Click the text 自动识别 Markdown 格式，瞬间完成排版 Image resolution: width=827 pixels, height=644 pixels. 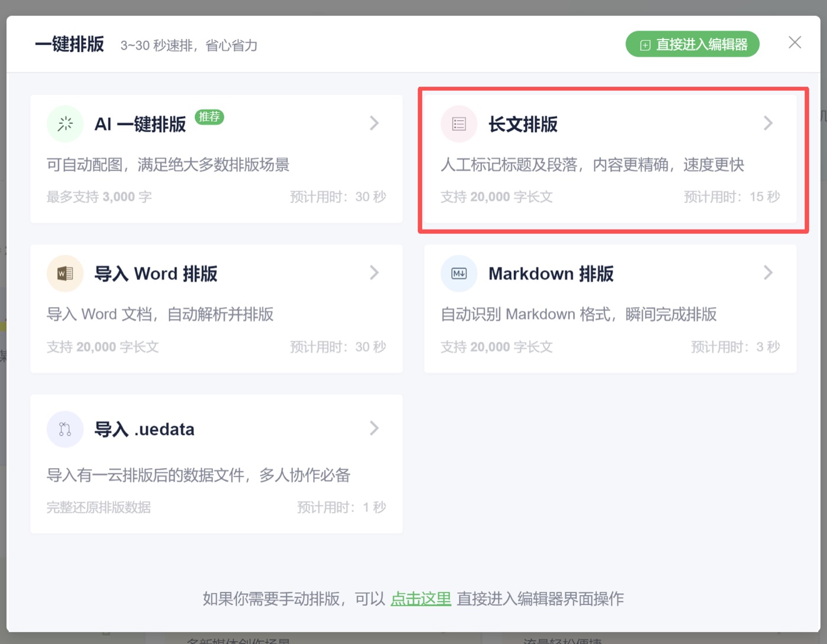[x=579, y=314]
